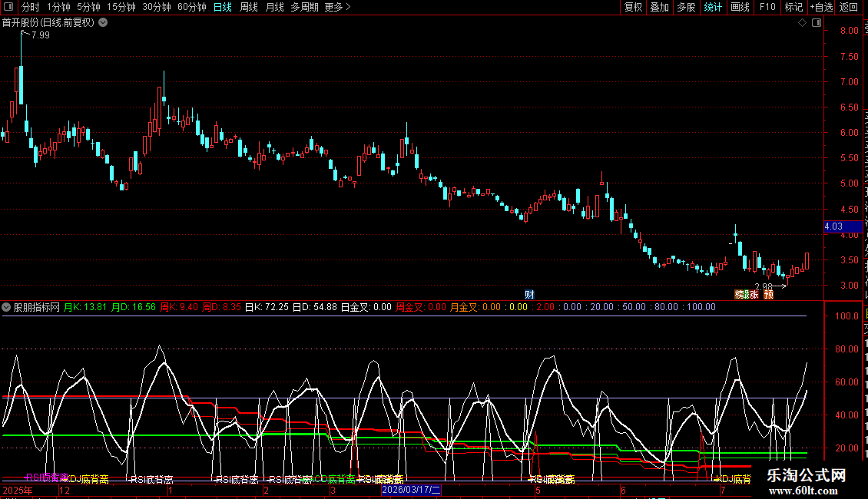
Task: Click the 股朋指标网 indicator name
Action: click(37, 307)
